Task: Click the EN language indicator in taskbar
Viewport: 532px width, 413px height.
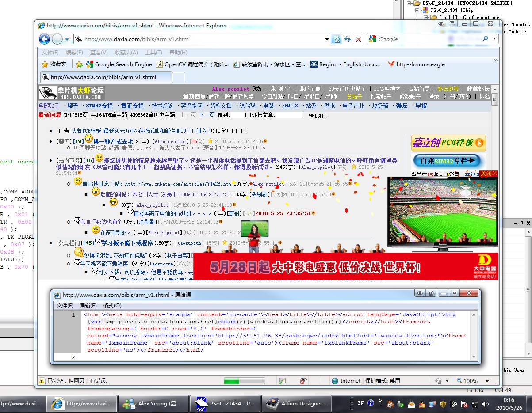Action: click(x=361, y=403)
